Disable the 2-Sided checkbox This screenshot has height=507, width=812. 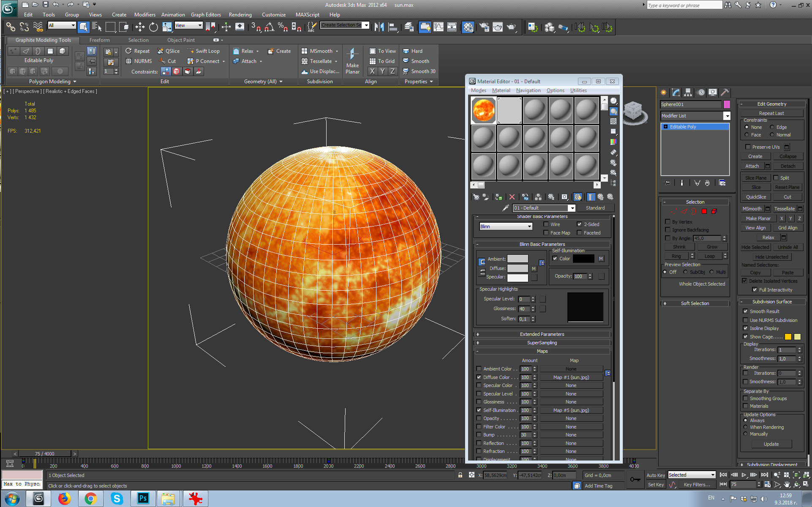pyautogui.click(x=579, y=224)
